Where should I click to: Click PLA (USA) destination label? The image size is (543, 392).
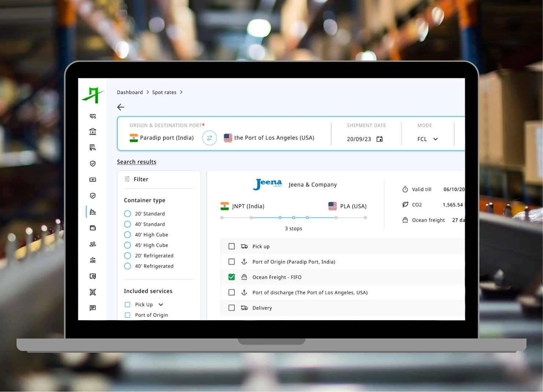pyautogui.click(x=353, y=206)
